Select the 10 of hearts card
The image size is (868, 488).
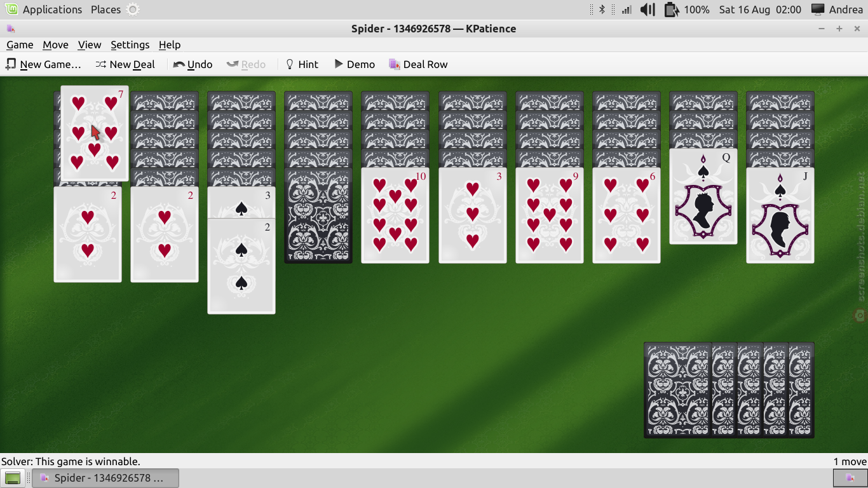coord(395,215)
